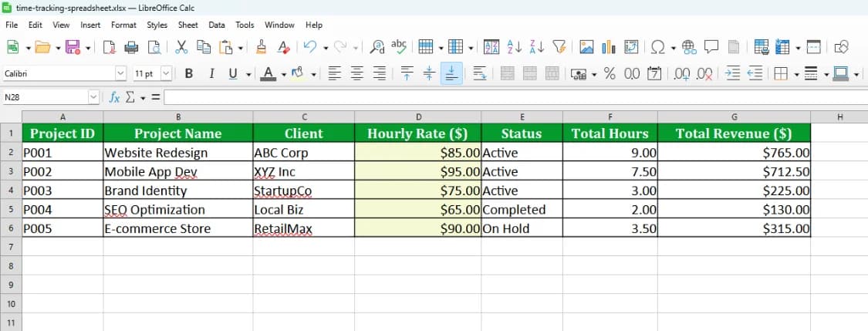Insert a pivot table
The image size is (868, 331).
pos(631,47)
